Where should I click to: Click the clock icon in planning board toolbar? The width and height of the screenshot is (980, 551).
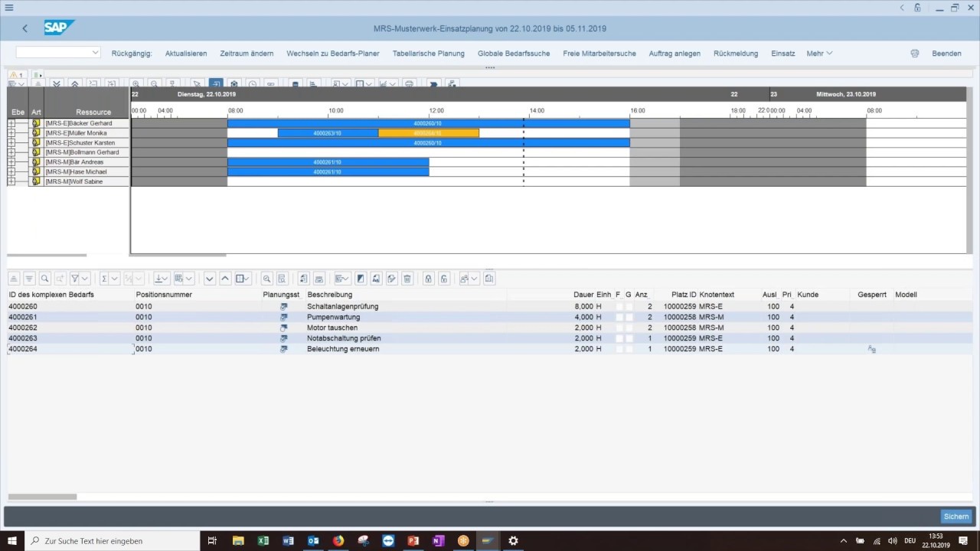(x=252, y=84)
